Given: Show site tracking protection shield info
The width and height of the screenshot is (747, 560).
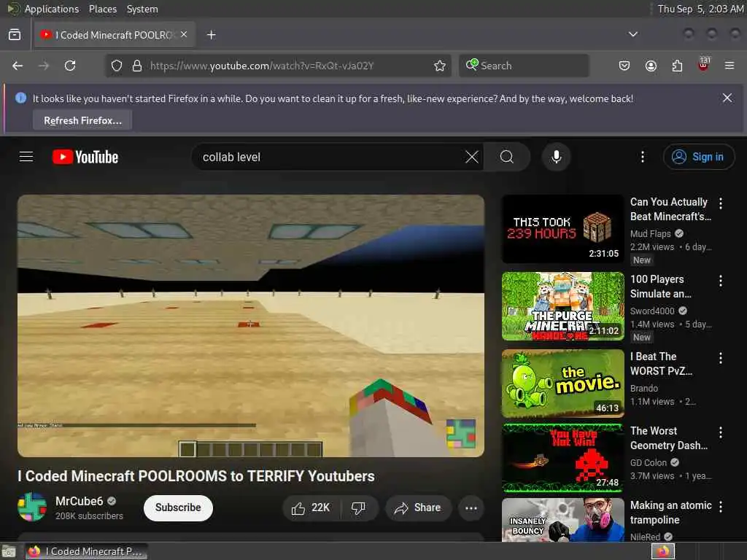Looking at the screenshot, I should (x=117, y=66).
